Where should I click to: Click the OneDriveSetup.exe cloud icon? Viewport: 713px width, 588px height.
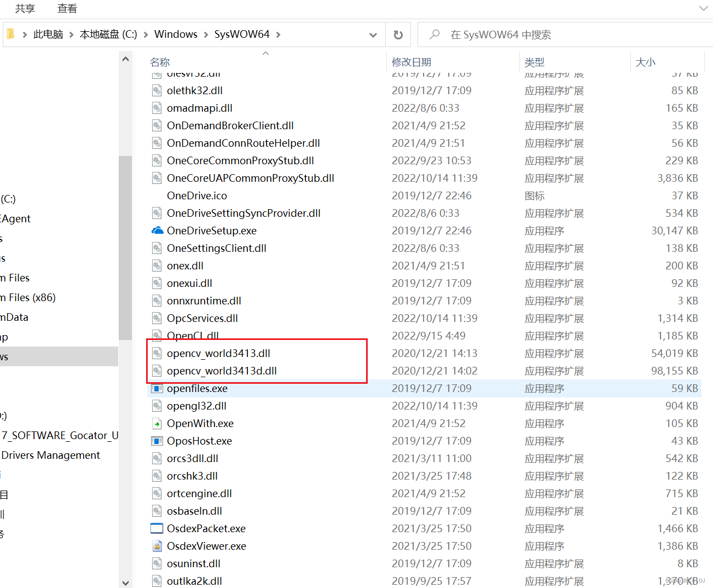click(157, 230)
